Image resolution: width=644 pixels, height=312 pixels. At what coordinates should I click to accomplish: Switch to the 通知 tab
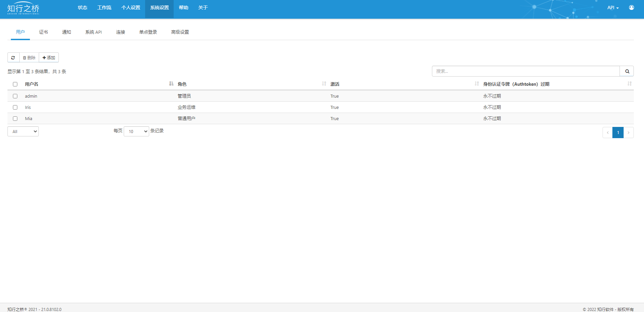click(67, 32)
